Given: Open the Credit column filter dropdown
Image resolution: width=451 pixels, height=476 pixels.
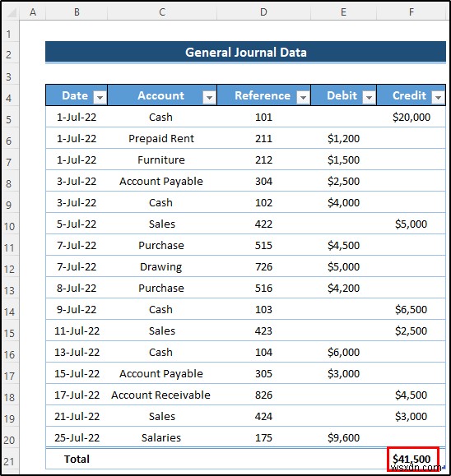Looking at the screenshot, I should click(438, 98).
